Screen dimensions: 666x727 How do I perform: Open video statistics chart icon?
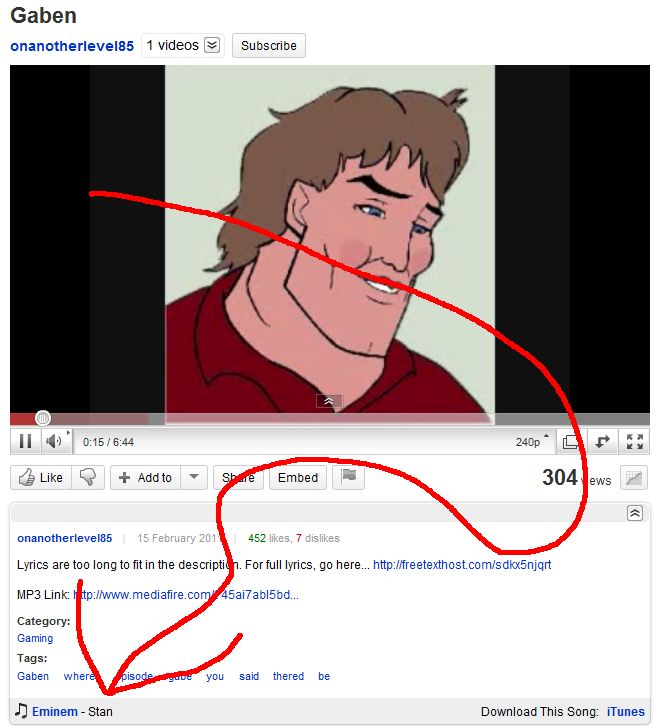click(x=634, y=478)
